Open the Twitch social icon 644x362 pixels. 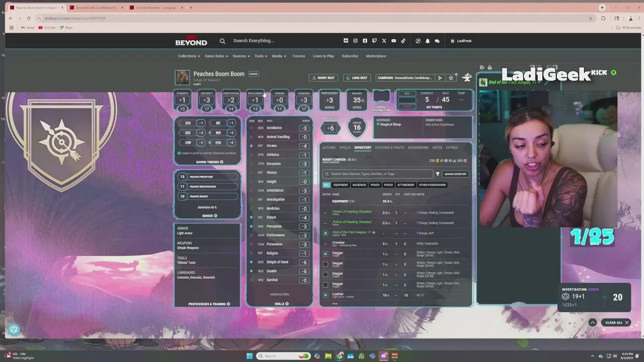point(374,41)
